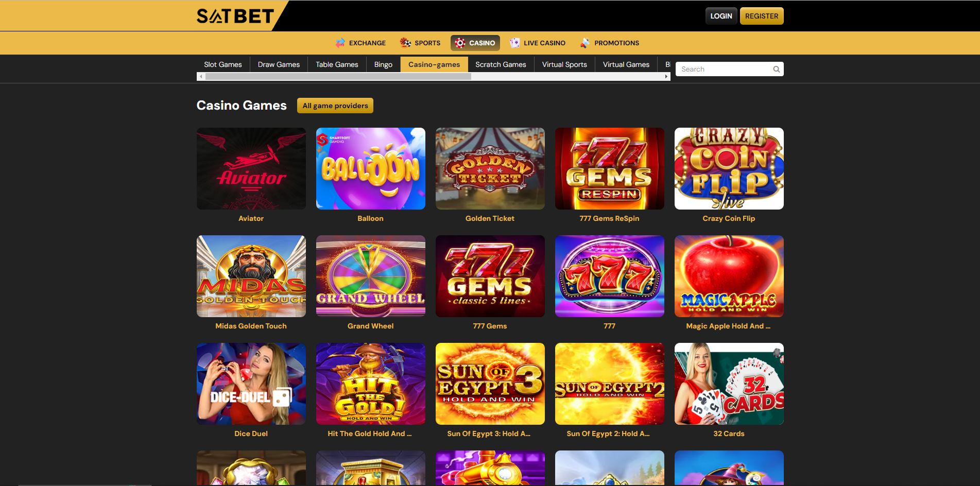Click the Exchange arrows icon
The height and width of the screenshot is (486, 980).
tap(340, 43)
